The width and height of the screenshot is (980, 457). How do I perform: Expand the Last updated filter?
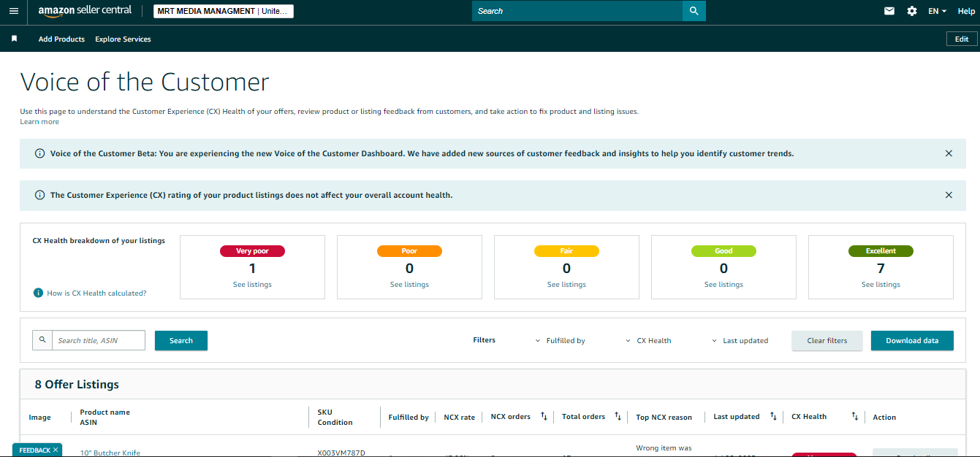740,340
